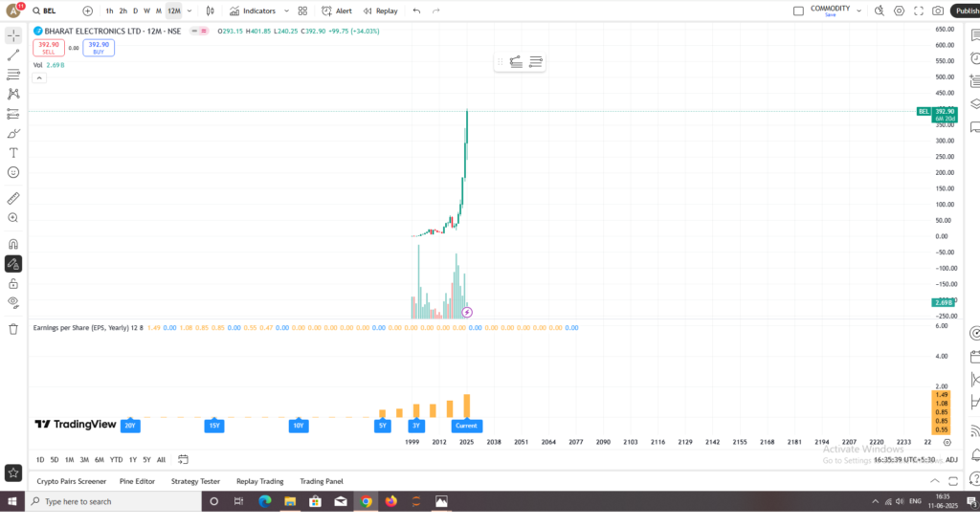
Task: Open the forecasting and measurement tools
Action: [x=13, y=114]
